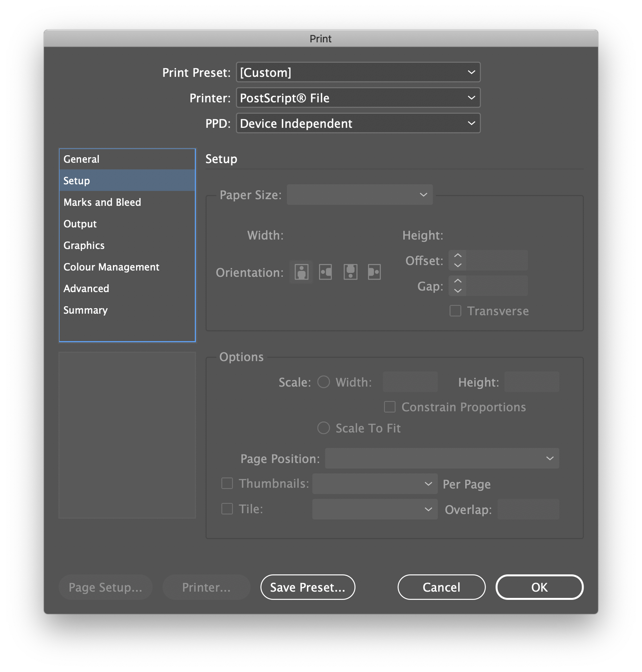View the Summary section

click(85, 310)
